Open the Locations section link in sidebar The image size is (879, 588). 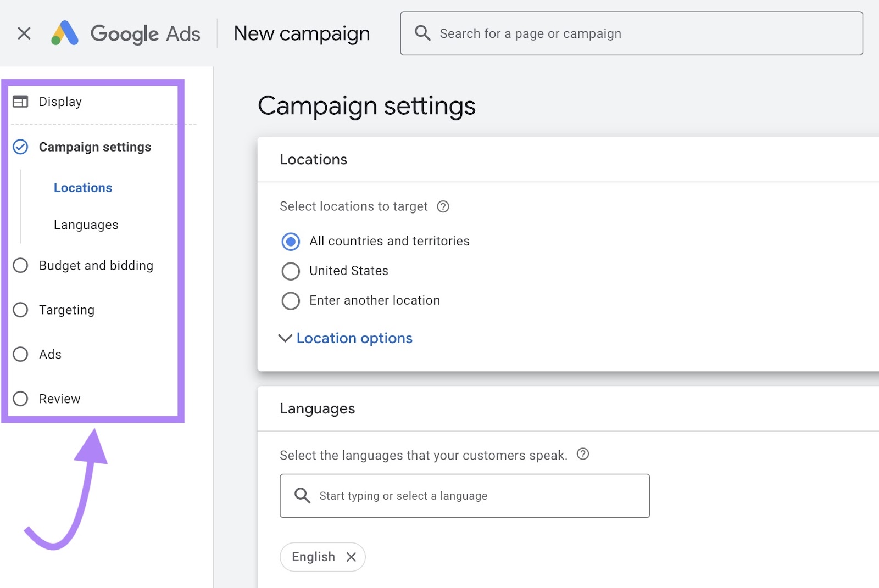click(x=82, y=187)
